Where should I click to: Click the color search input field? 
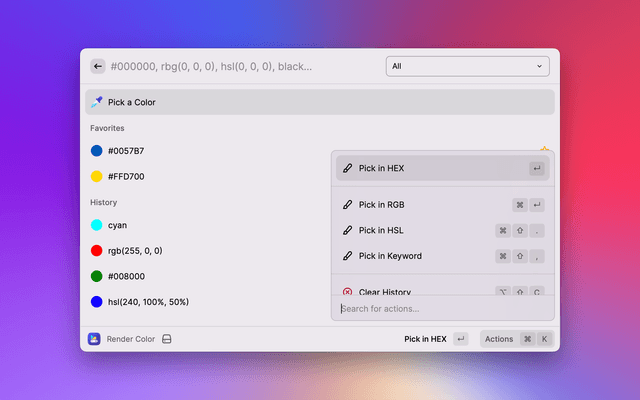(x=240, y=66)
